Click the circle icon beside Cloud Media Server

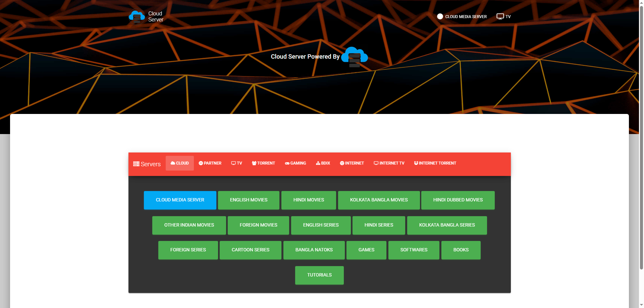pyautogui.click(x=440, y=16)
